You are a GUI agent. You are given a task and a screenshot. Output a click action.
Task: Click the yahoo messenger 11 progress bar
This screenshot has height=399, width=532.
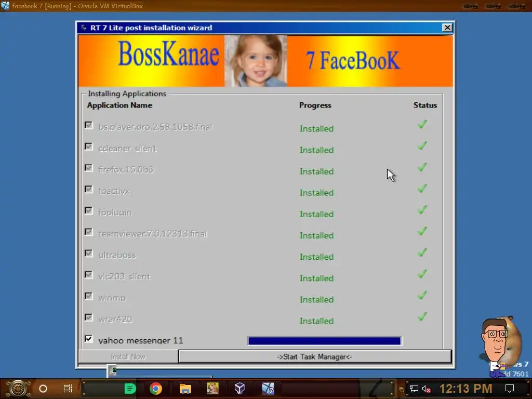point(324,341)
